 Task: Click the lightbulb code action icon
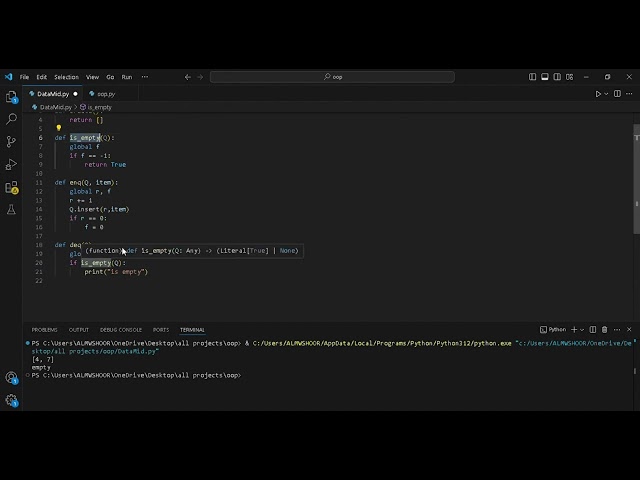click(x=58, y=128)
